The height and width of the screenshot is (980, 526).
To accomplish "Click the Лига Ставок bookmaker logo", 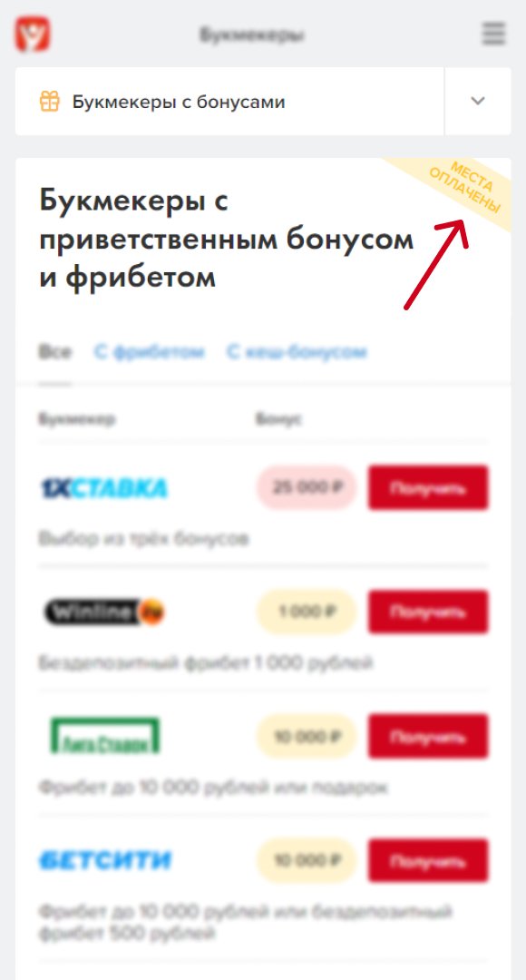I will [x=105, y=736].
